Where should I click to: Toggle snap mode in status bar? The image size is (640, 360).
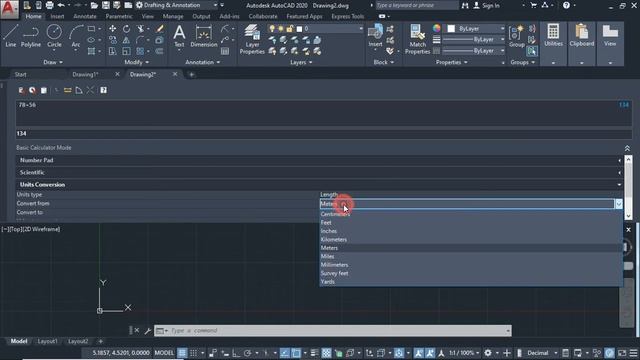coord(193,353)
